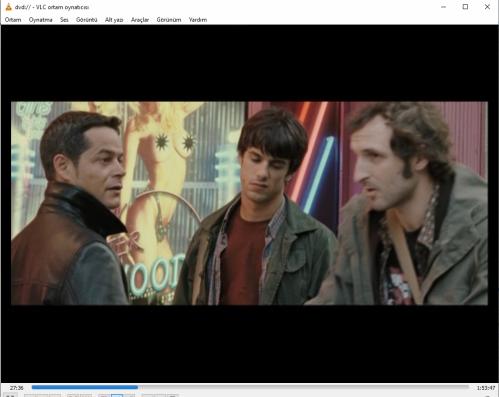
Task: Minimize the VLC window
Action: 443,7
